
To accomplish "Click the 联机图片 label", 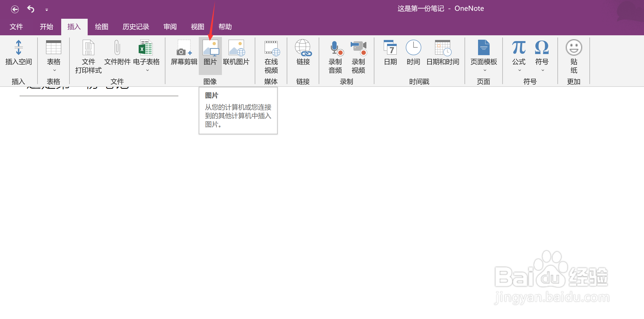I will (236, 62).
